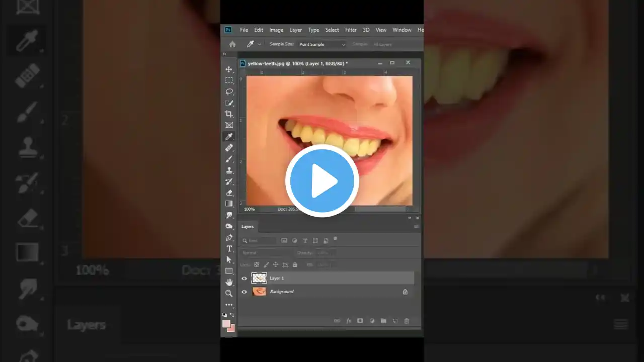
Task: Play the video using center play button
Action: click(322, 181)
